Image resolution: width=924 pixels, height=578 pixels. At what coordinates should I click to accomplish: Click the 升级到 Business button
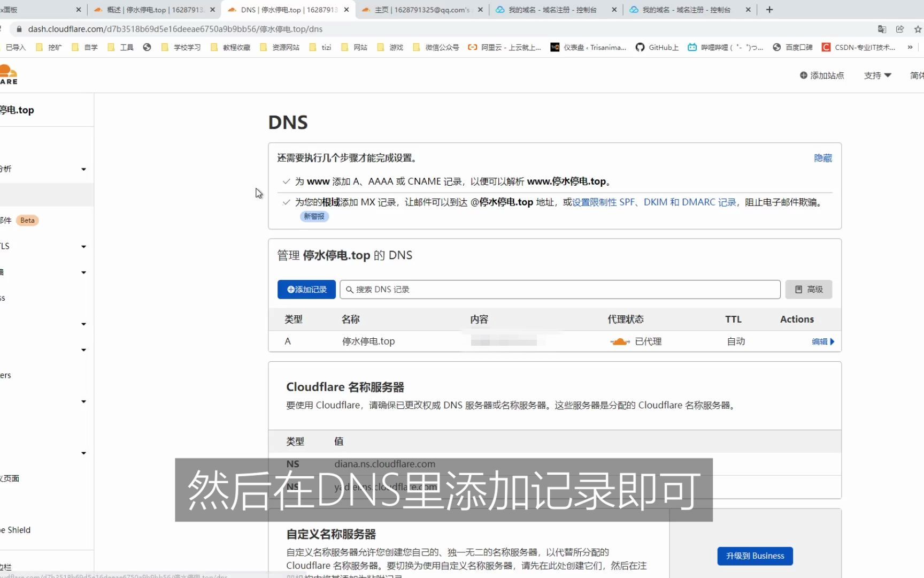(755, 556)
